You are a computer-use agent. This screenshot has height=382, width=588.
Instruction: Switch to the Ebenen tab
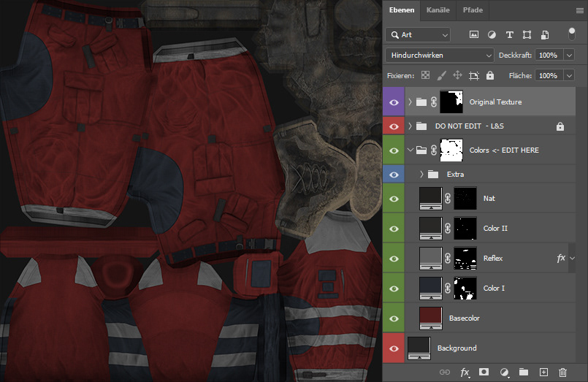tap(402, 10)
